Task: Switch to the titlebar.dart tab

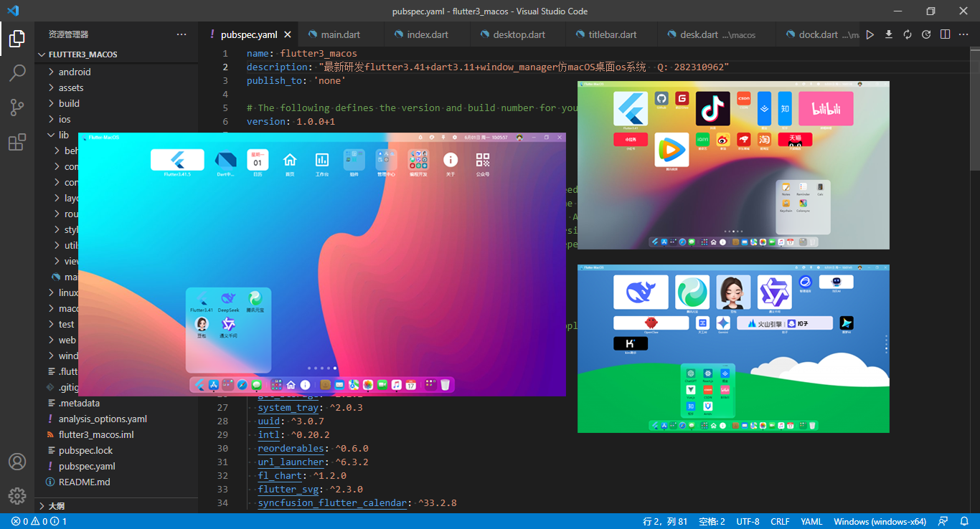Action: [x=612, y=34]
